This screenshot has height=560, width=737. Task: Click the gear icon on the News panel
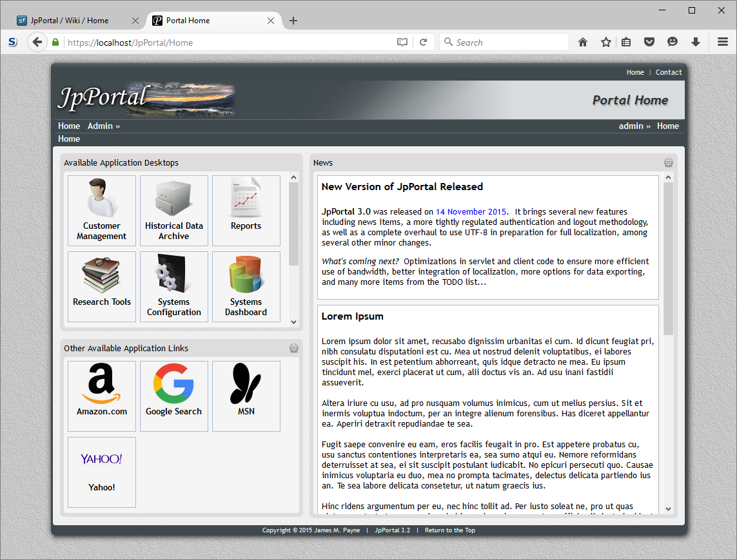tap(668, 162)
